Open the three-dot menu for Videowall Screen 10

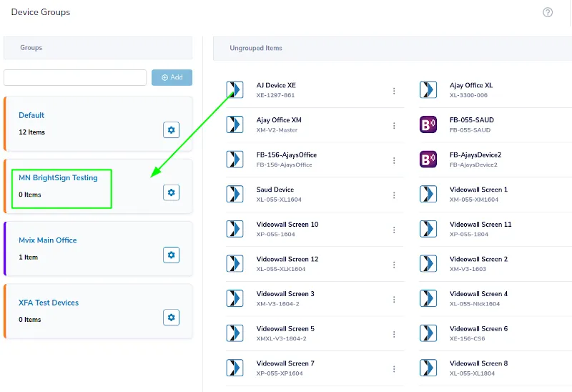tap(394, 230)
